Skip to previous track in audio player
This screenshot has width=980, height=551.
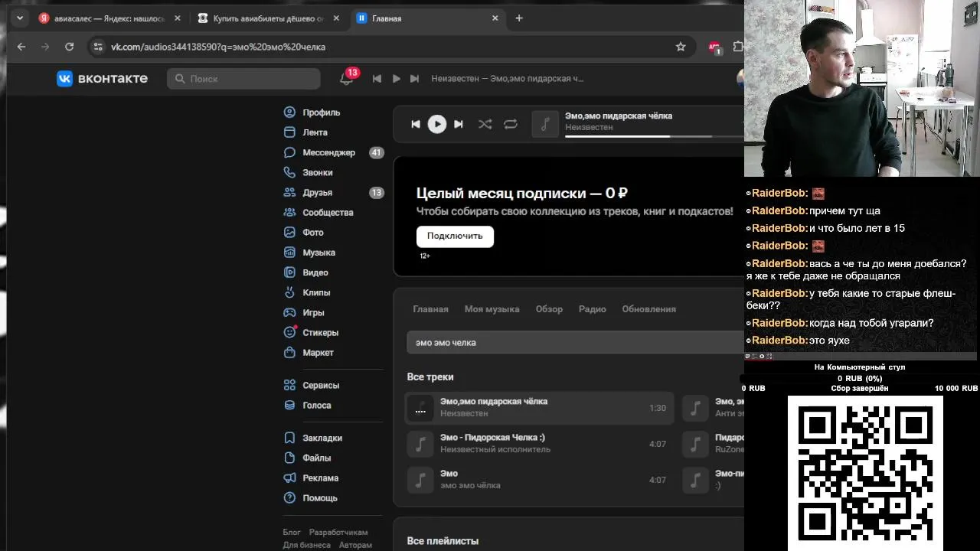(x=416, y=124)
